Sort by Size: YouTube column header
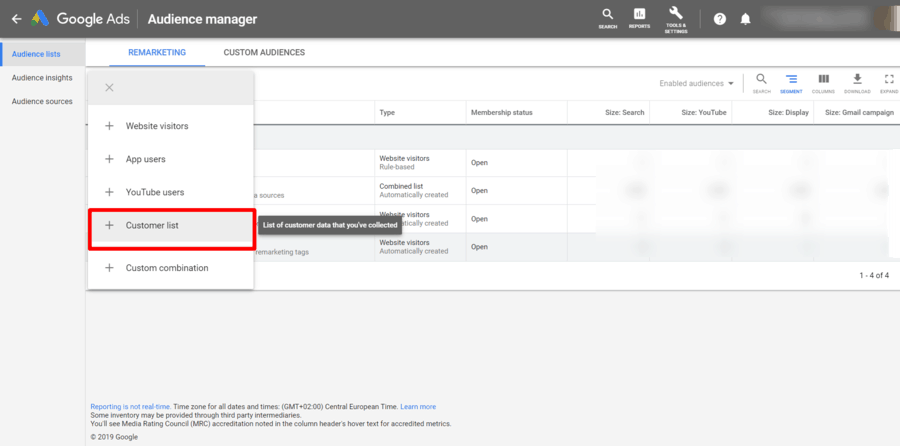Image resolution: width=900 pixels, height=446 pixels. pyautogui.click(x=704, y=113)
